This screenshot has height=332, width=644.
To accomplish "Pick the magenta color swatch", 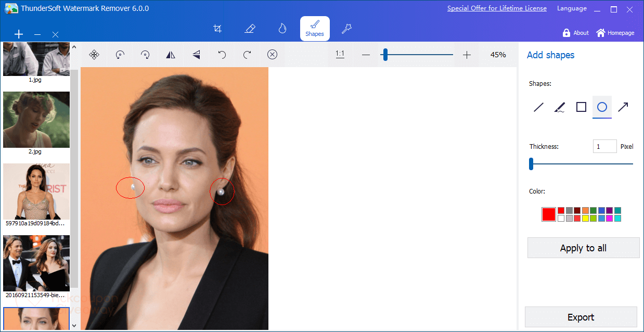I will pyautogui.click(x=609, y=219).
